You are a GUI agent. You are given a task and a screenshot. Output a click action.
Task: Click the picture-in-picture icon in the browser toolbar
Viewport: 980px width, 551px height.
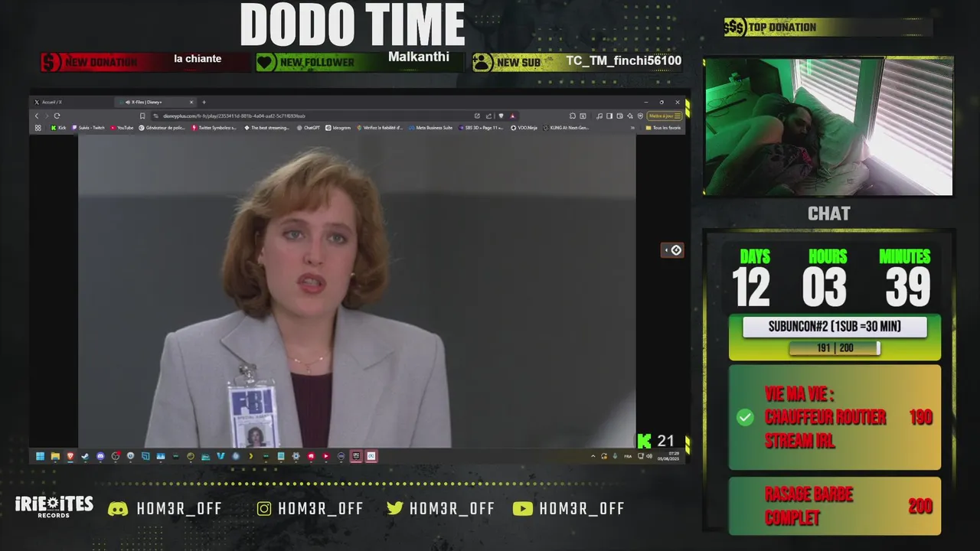point(583,116)
